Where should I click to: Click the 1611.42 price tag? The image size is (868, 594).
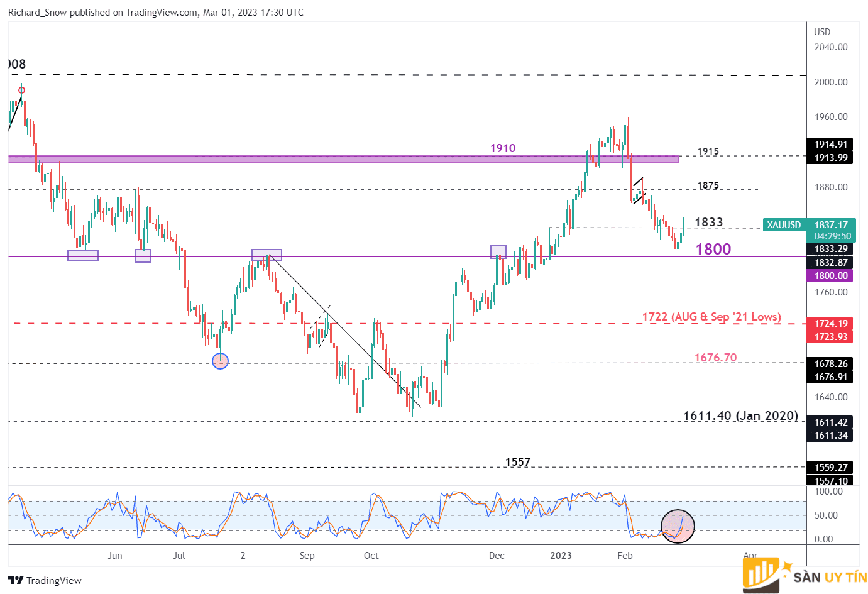[831, 422]
